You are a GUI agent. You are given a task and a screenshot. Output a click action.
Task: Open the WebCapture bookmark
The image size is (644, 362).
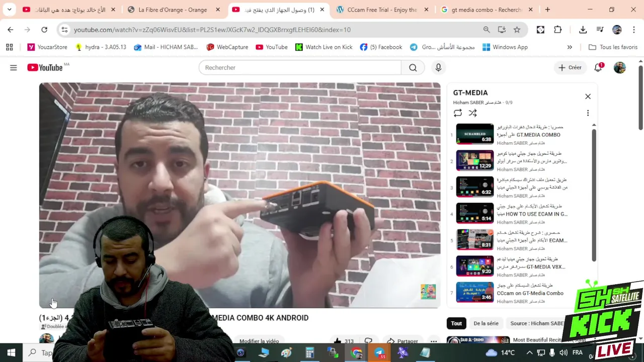(x=227, y=47)
